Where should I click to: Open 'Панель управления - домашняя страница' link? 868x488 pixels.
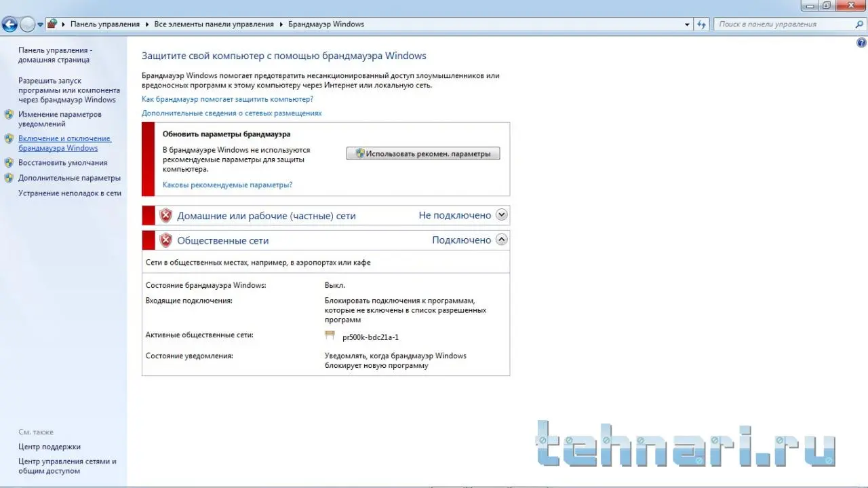point(55,55)
